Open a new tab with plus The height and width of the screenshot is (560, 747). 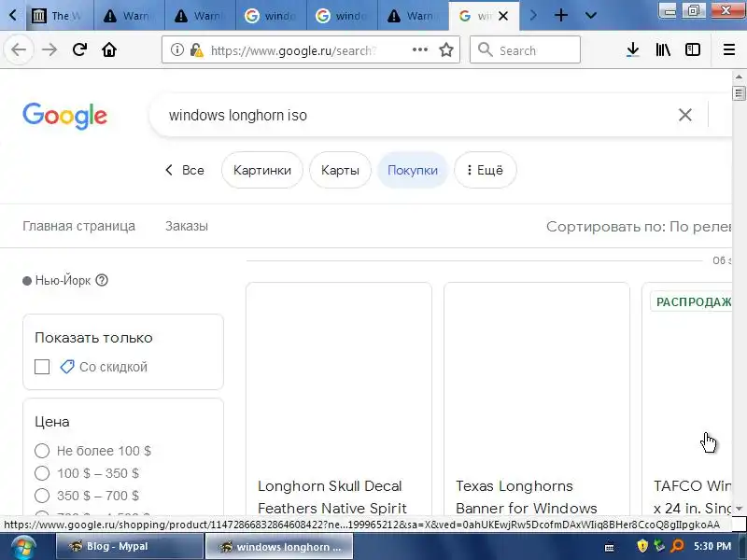[x=561, y=16]
